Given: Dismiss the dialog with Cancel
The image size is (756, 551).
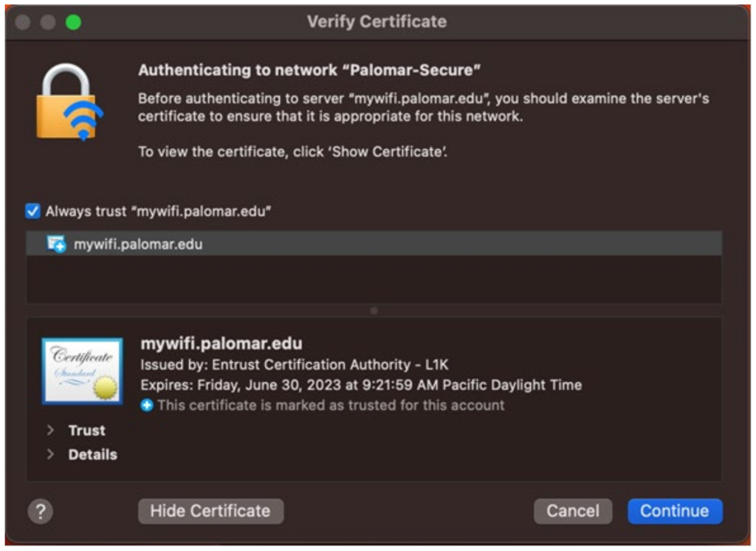Looking at the screenshot, I should click(573, 510).
